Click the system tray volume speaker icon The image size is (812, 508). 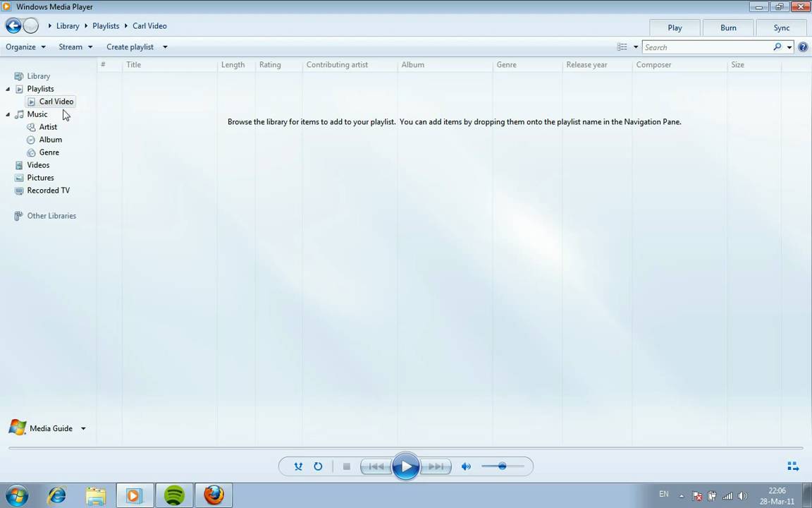[x=743, y=496]
